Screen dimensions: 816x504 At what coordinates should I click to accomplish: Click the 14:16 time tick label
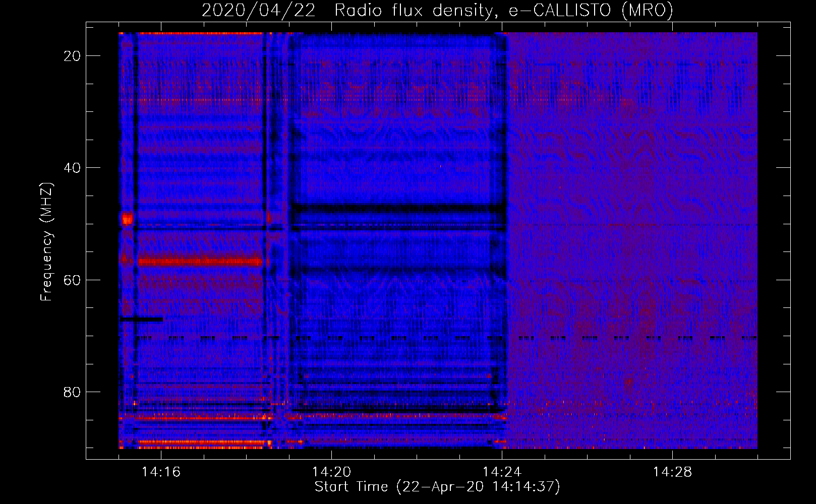(x=161, y=472)
